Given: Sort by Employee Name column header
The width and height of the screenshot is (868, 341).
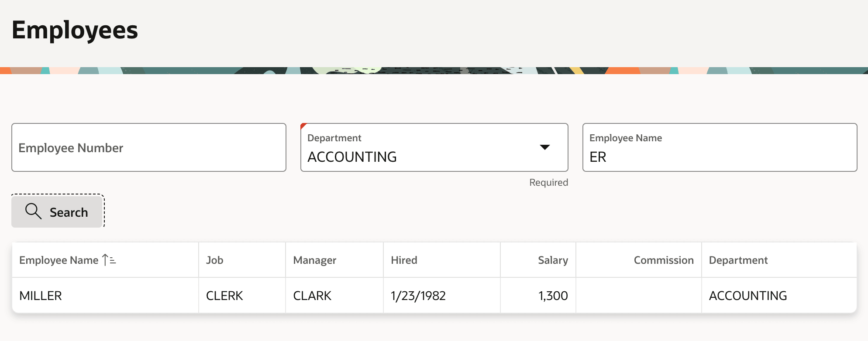Looking at the screenshot, I should (x=59, y=260).
